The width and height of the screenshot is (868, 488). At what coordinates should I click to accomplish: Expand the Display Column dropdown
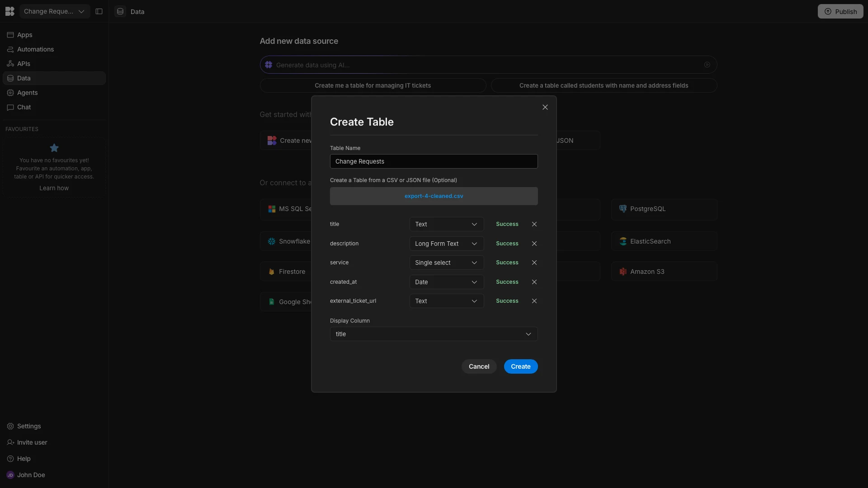(433, 334)
